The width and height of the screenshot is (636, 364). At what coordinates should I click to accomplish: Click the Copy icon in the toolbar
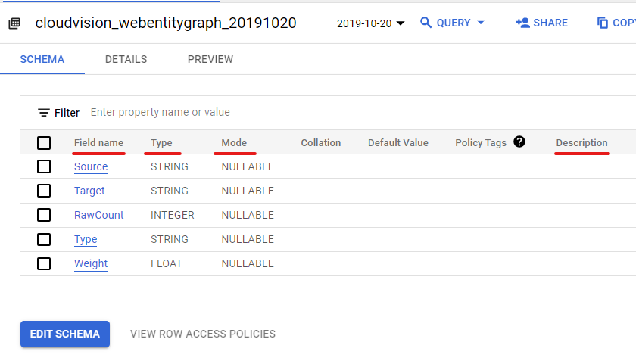coord(603,23)
